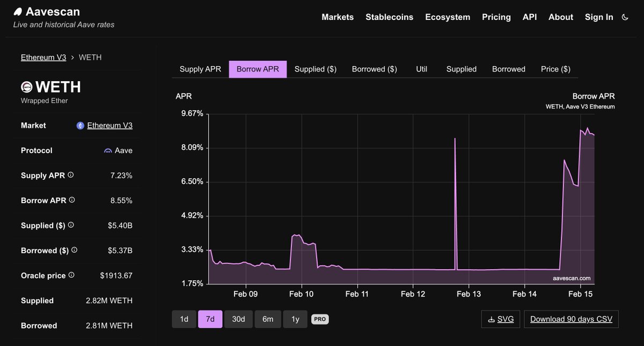Image resolution: width=644 pixels, height=346 pixels.
Task: Toggle dark mode moon icon
Action: click(625, 17)
